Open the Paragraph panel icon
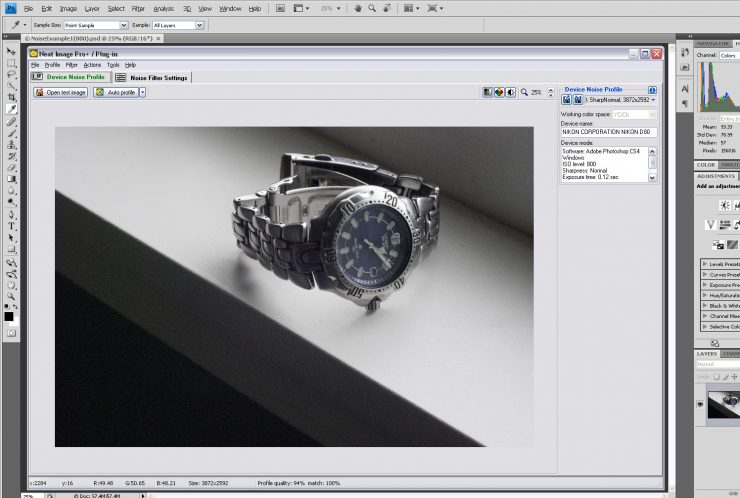 (x=685, y=103)
